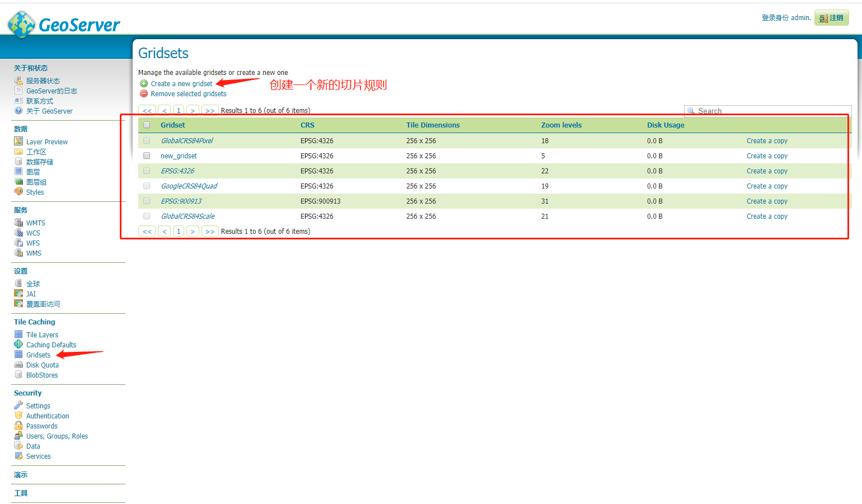Create a copy of GoogleCRS84Quad

click(x=767, y=186)
